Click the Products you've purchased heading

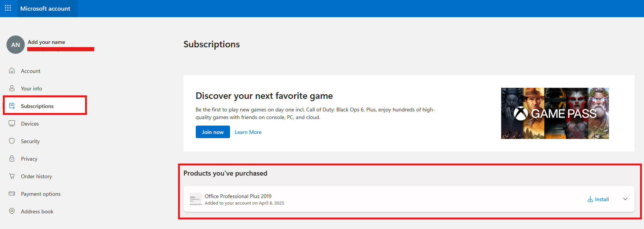225,173
